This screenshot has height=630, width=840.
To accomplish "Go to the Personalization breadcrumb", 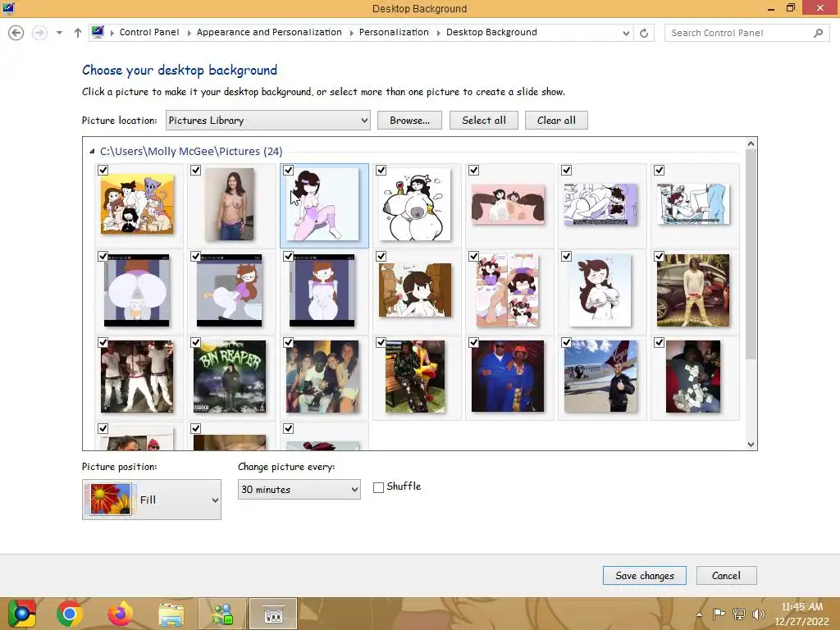I will coord(394,32).
